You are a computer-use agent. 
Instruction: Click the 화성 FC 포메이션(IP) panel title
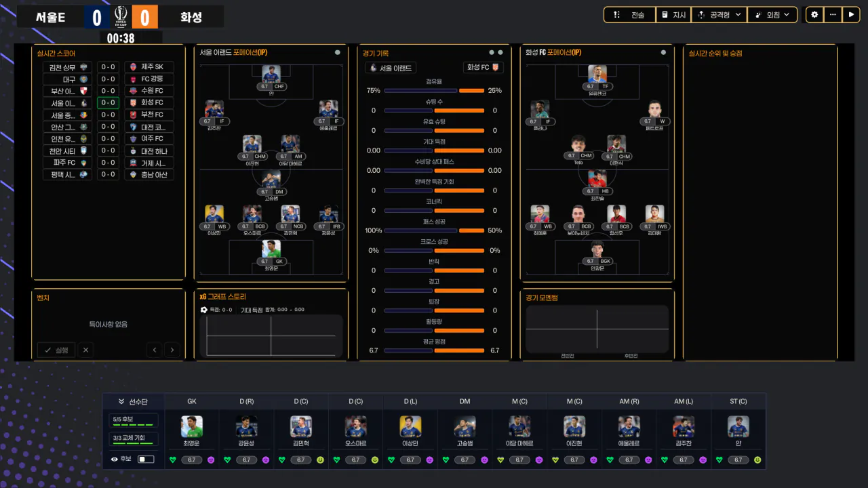click(x=553, y=52)
